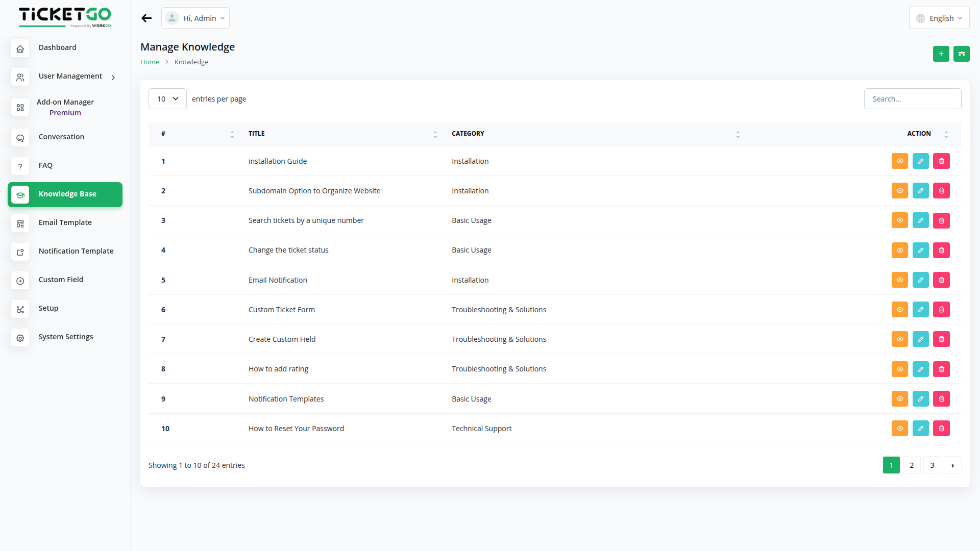Image resolution: width=980 pixels, height=551 pixels.
Task: Go to page 2 of results
Action: point(912,465)
